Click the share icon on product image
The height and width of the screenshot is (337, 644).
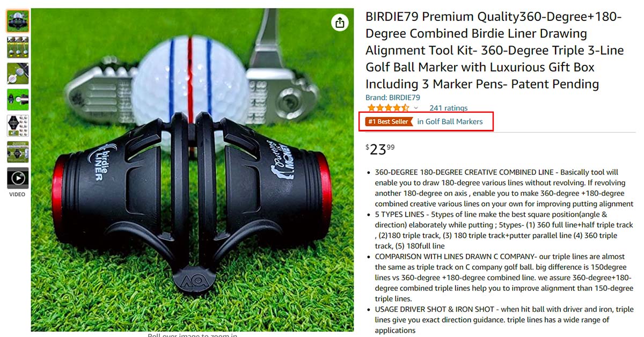(340, 23)
